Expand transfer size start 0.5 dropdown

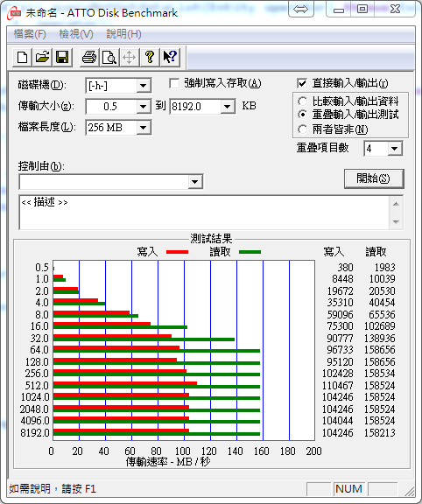pos(143,107)
